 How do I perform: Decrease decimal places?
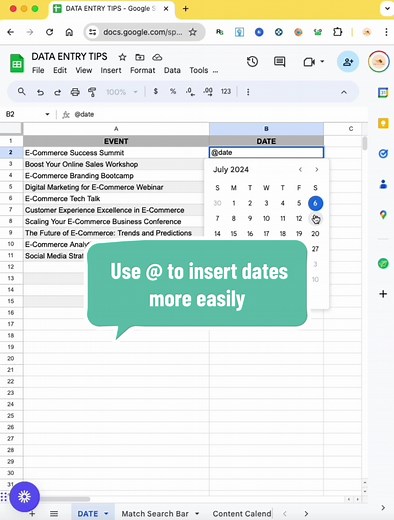(x=190, y=92)
